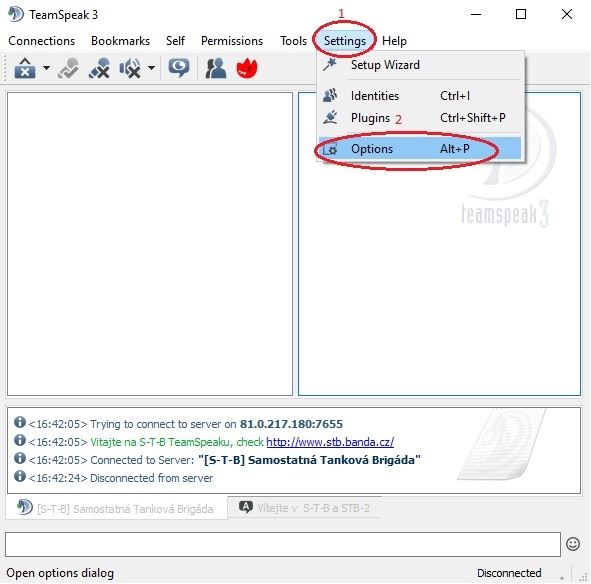
Task: Open the Connections menu
Action: click(41, 41)
